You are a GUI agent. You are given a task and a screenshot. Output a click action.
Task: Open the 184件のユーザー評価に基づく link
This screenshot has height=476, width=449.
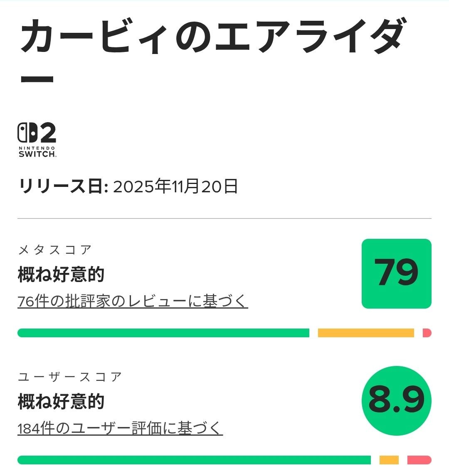(120, 428)
